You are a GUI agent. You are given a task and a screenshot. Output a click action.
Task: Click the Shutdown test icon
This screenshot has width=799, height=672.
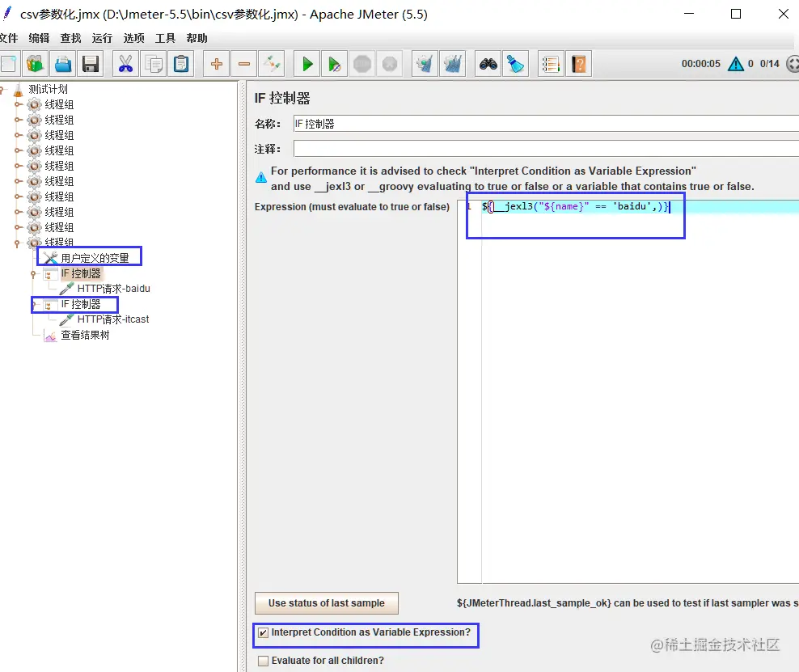tap(390, 64)
